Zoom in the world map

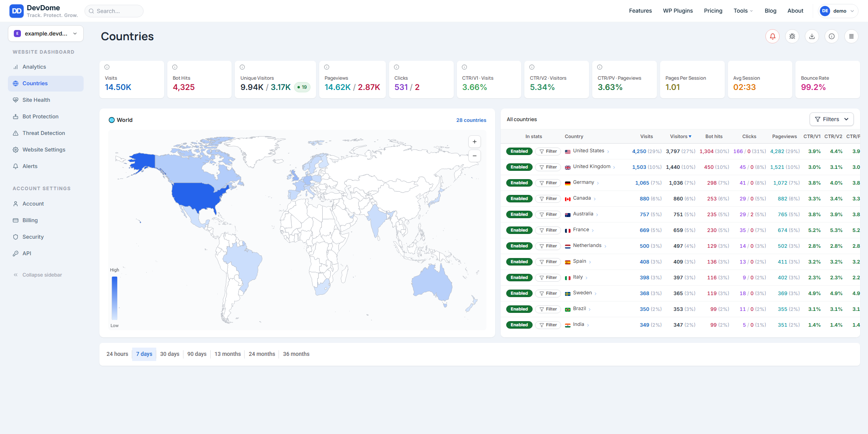[x=475, y=142]
